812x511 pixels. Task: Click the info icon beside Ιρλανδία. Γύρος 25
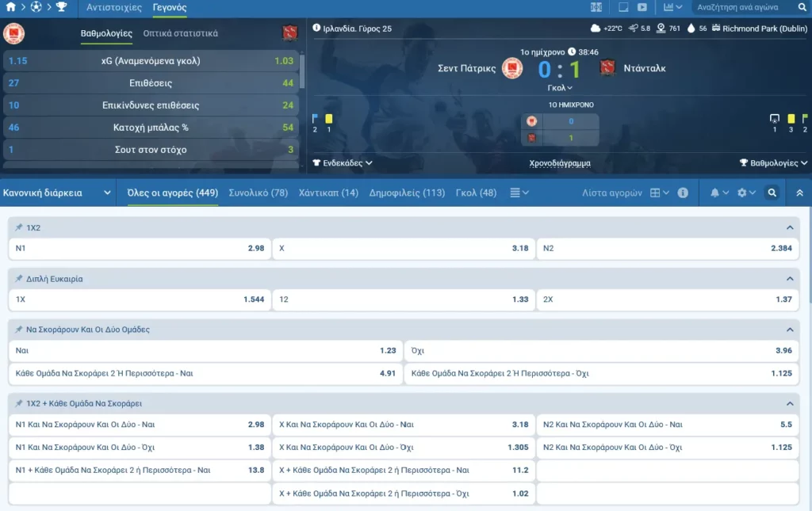click(x=316, y=28)
